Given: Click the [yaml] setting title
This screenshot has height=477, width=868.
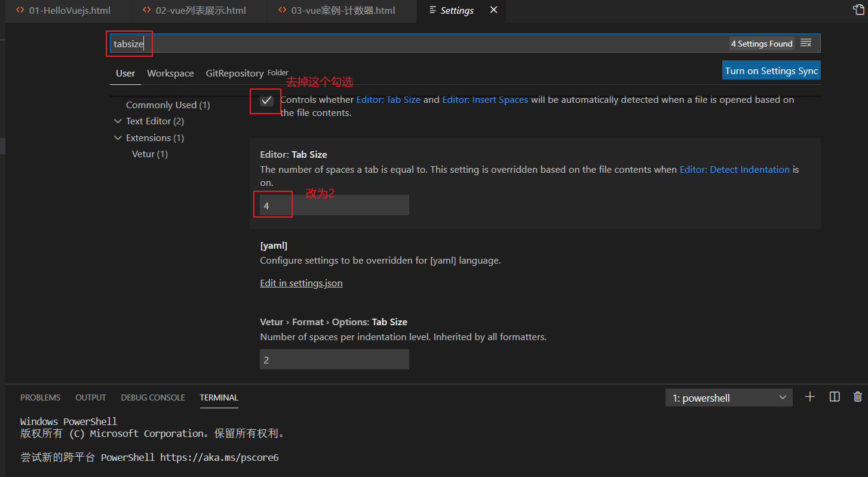Looking at the screenshot, I should [274, 246].
